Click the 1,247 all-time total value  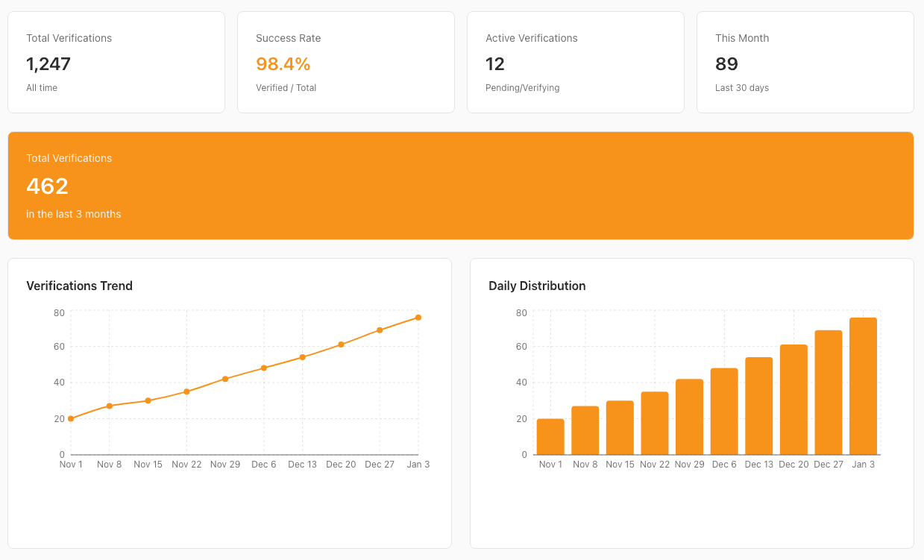click(x=48, y=64)
